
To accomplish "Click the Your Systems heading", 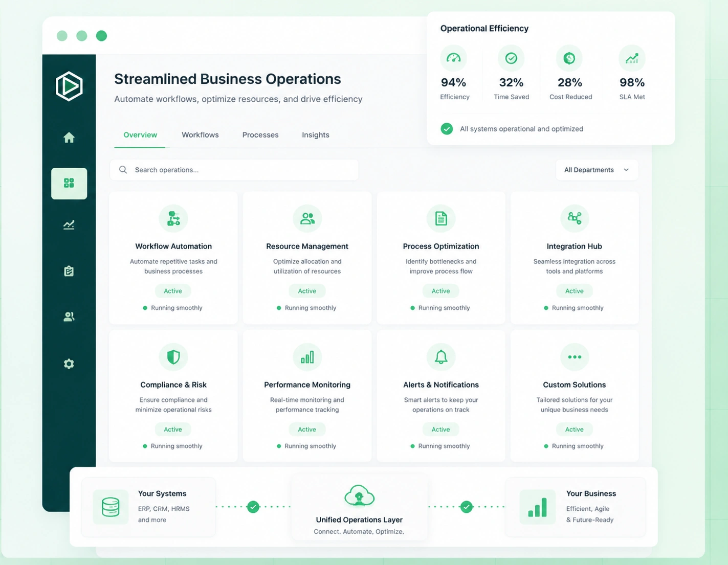I will [x=162, y=493].
